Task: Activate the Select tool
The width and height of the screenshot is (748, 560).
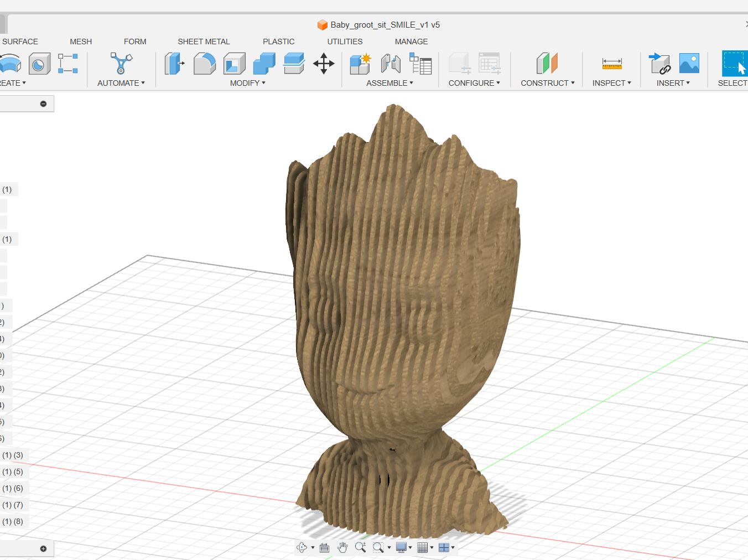Action: click(735, 64)
